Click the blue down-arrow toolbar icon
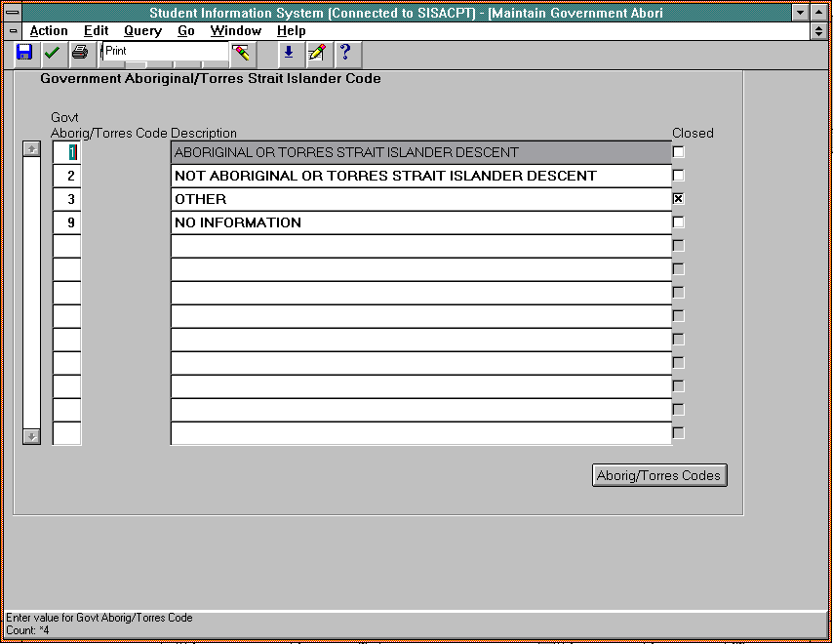The width and height of the screenshot is (833, 644). [x=288, y=52]
